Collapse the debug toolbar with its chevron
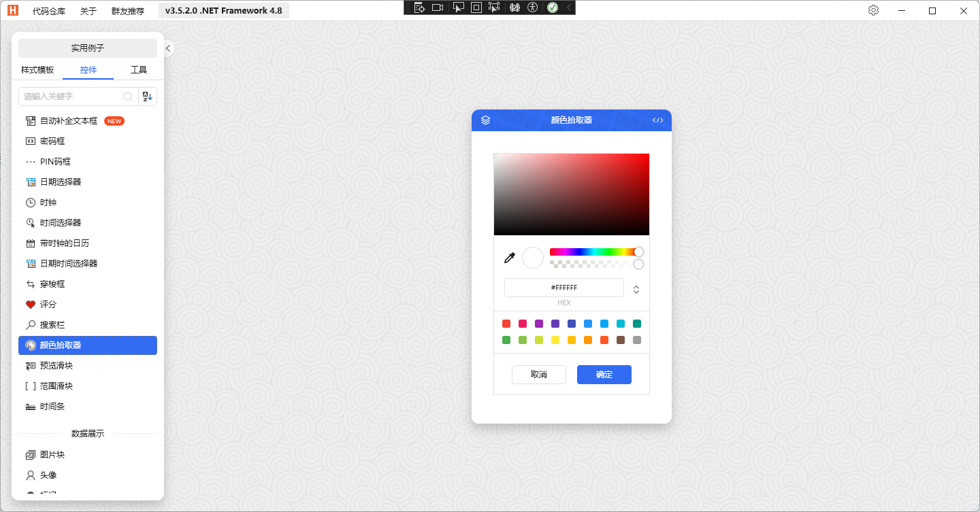980x512 pixels. pos(569,7)
